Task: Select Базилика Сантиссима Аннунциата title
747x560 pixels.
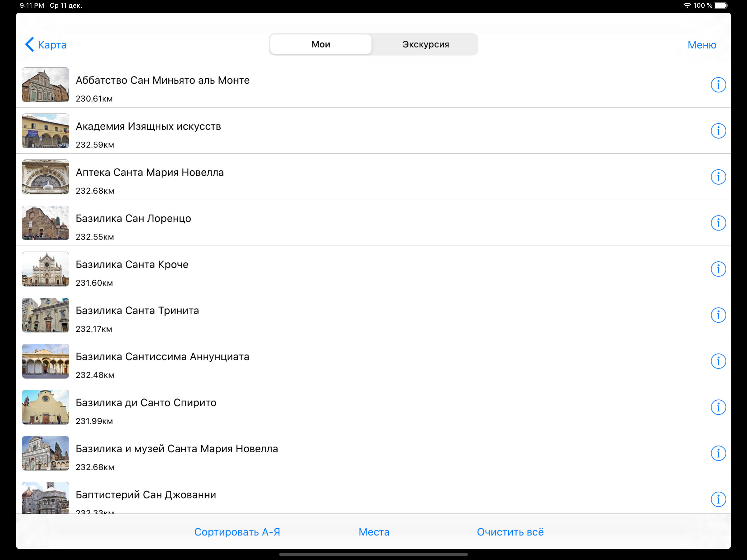Action: (162, 357)
